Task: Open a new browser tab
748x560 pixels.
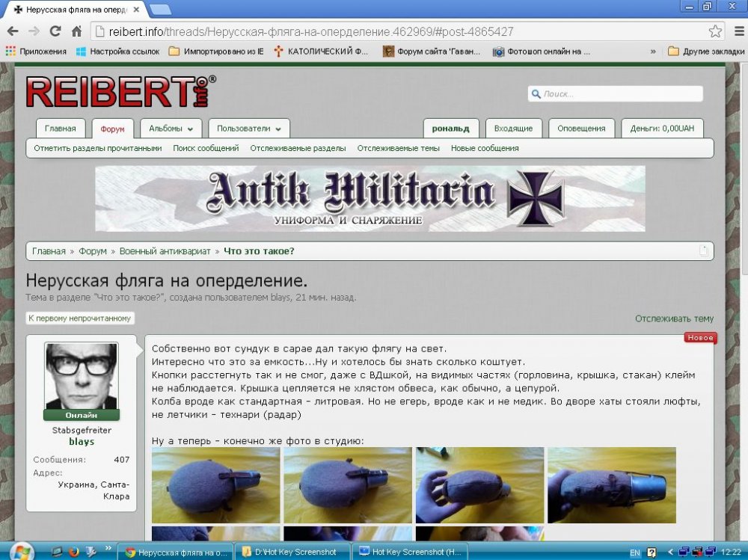Action: pos(160,10)
